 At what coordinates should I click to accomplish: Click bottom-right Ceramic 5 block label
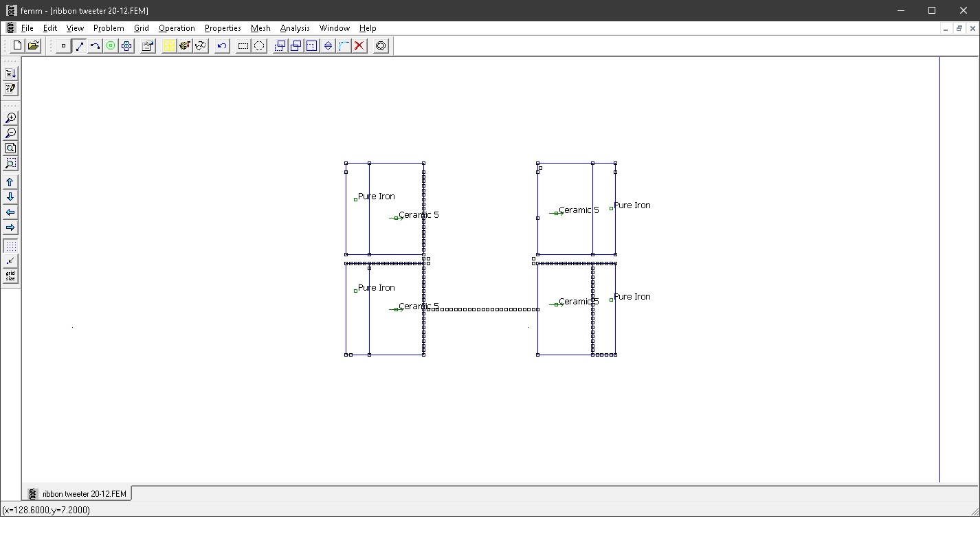click(579, 302)
